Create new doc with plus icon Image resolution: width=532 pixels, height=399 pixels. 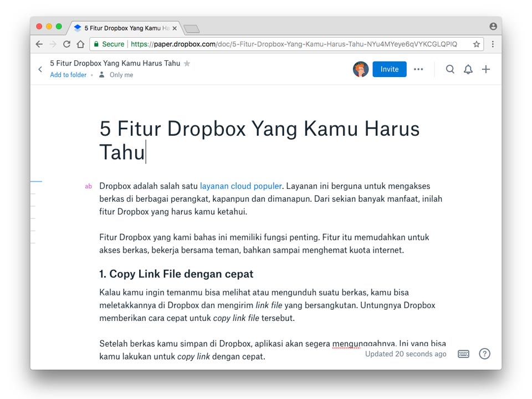[486, 69]
